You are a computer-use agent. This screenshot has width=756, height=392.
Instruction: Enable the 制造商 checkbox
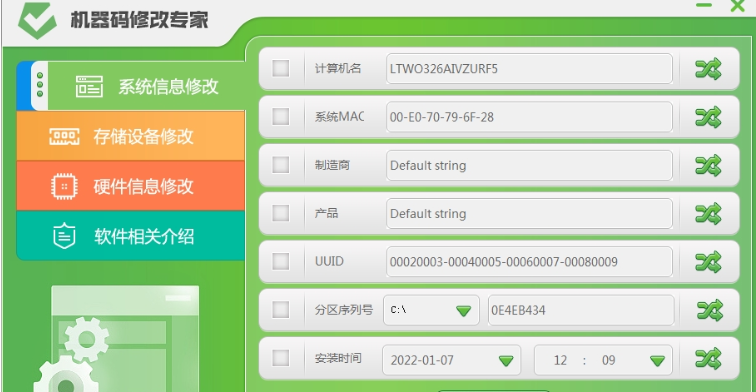click(x=281, y=164)
